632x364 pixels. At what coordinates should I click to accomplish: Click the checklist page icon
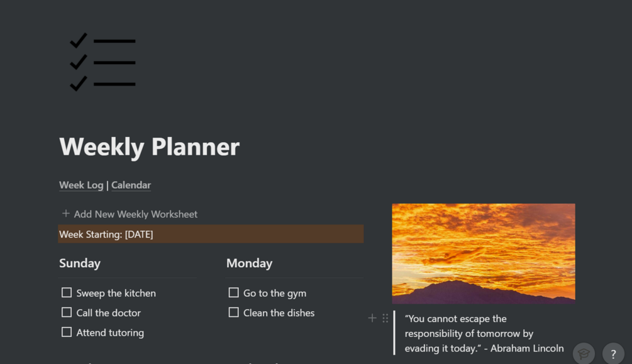pos(103,62)
